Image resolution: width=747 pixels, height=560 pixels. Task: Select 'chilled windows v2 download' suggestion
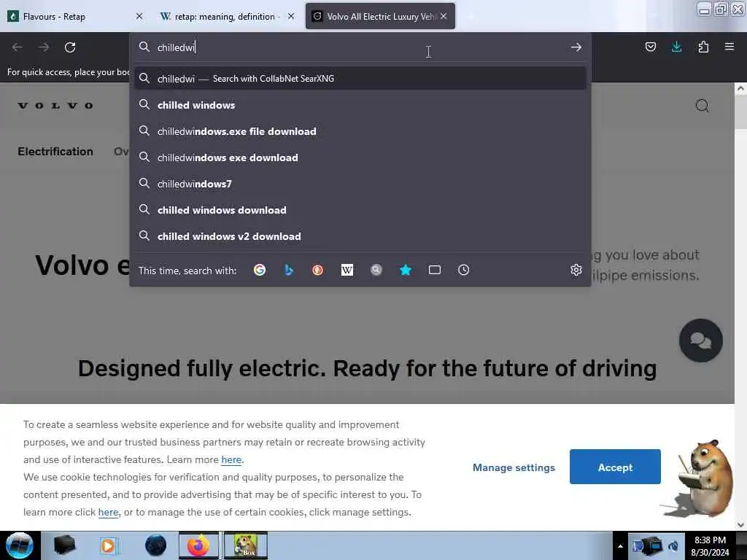tap(360, 236)
